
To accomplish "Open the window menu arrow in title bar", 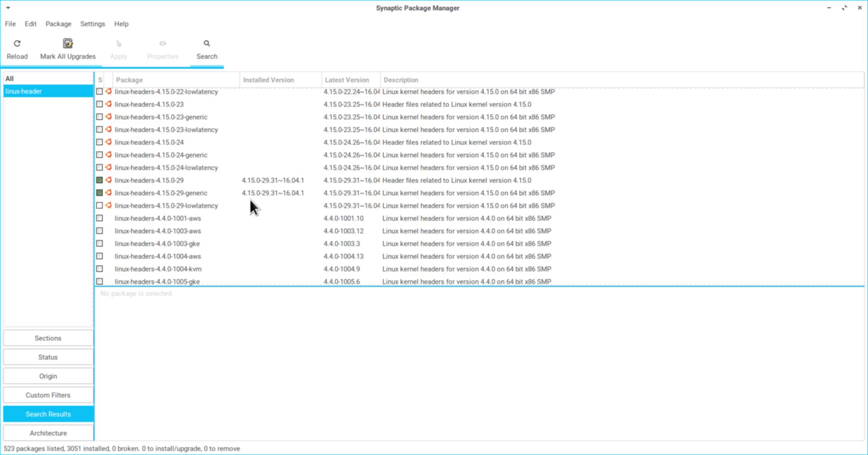I will (x=8, y=8).
